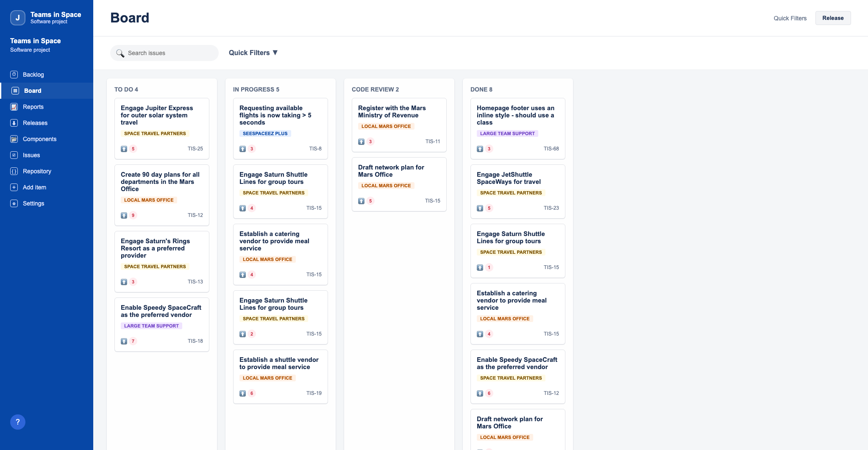Screen dimensions: 868x450
Task: Click the Components folder icon
Action: pyautogui.click(x=14, y=139)
